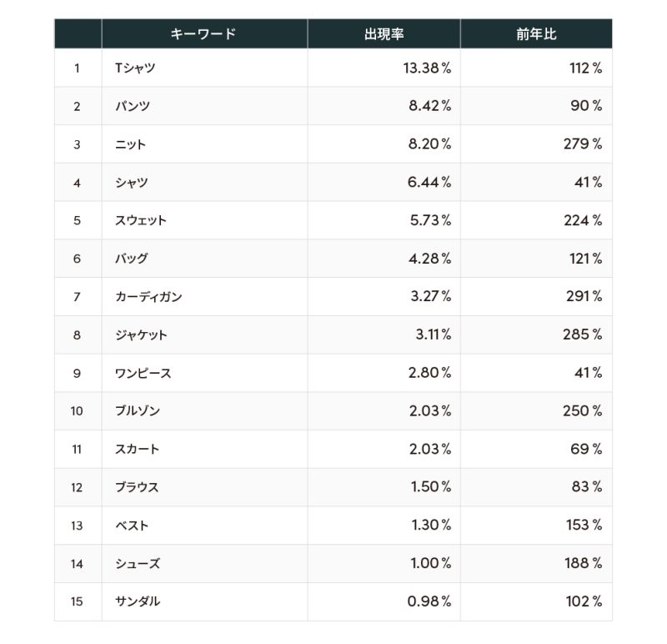The height and width of the screenshot is (644, 667).
Task: Click the 出現率 column header
Action: [x=384, y=34]
